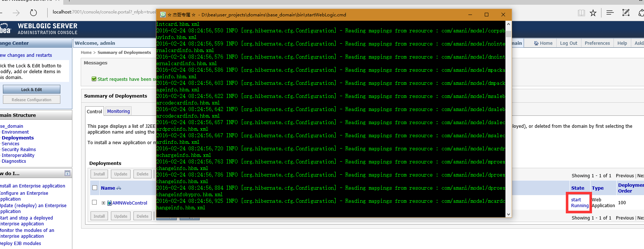Open the base_domain tree node
Viewport: 644px width, 249px height.
pos(12,126)
